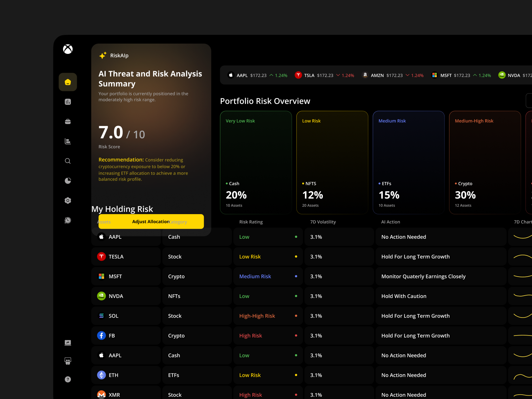Viewport: 532px width, 399px height.
Task: Click the green status dot beside AAPL Low rating
Action: click(296, 237)
